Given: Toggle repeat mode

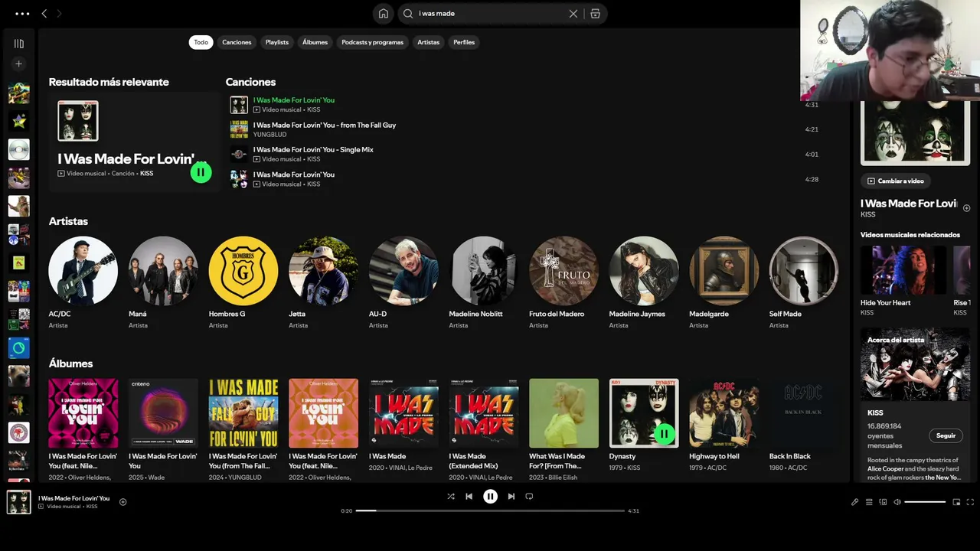Looking at the screenshot, I should (x=529, y=497).
